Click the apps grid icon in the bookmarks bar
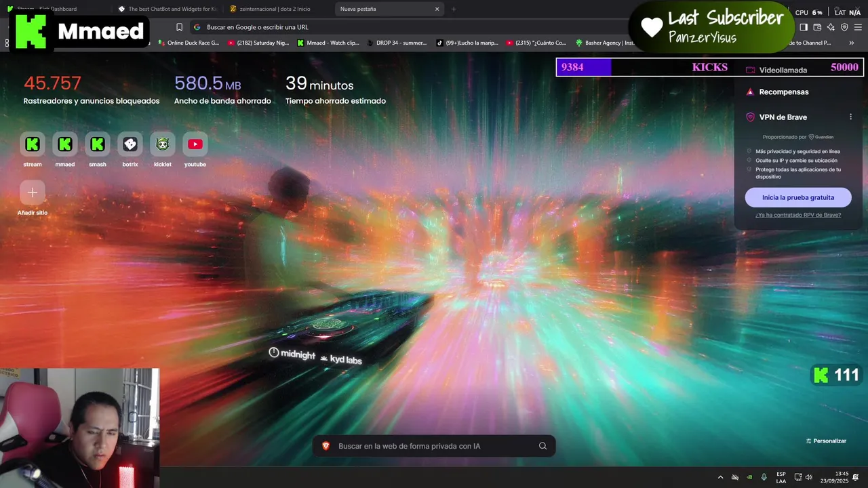 (6, 43)
